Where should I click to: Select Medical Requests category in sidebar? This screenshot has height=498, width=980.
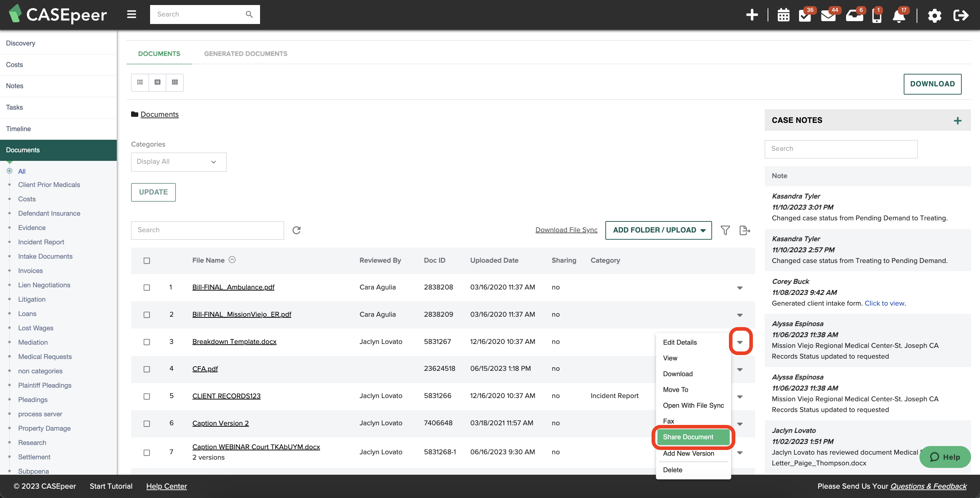click(x=45, y=356)
